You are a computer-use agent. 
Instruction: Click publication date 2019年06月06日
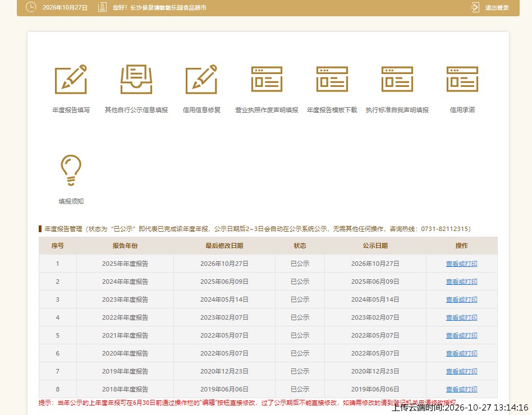coord(375,390)
